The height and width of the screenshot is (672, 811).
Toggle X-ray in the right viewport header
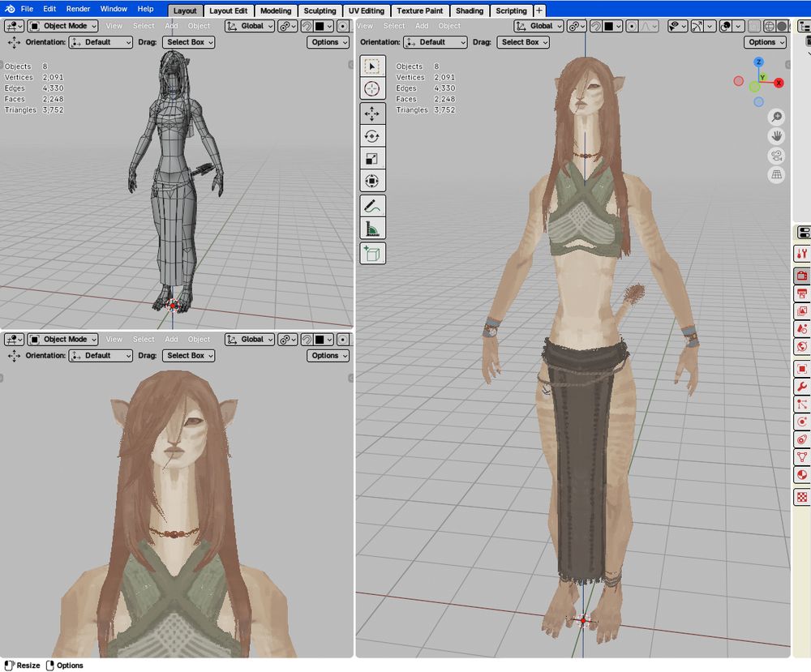point(754,26)
